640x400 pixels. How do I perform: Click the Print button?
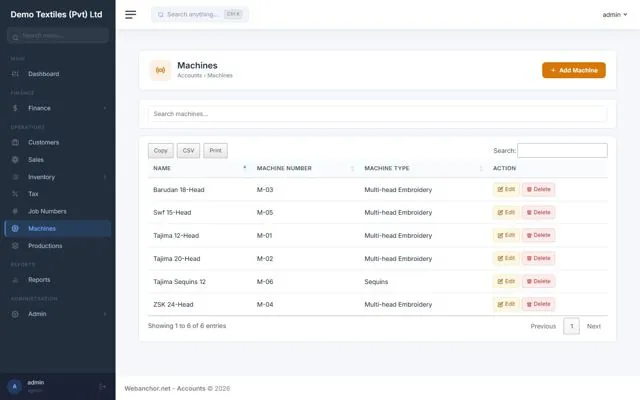(x=216, y=151)
